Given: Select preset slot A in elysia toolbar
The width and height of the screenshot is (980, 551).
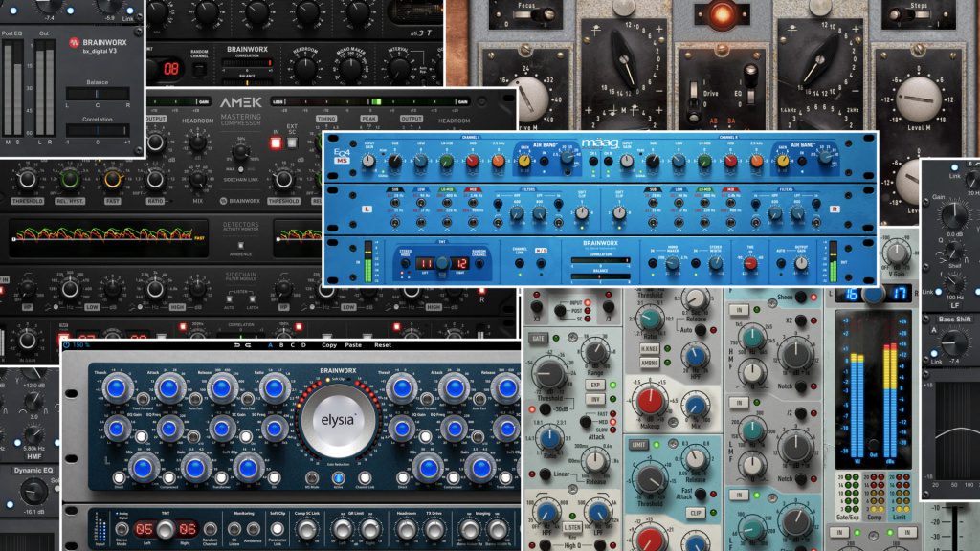Looking at the screenshot, I should 270,344.
